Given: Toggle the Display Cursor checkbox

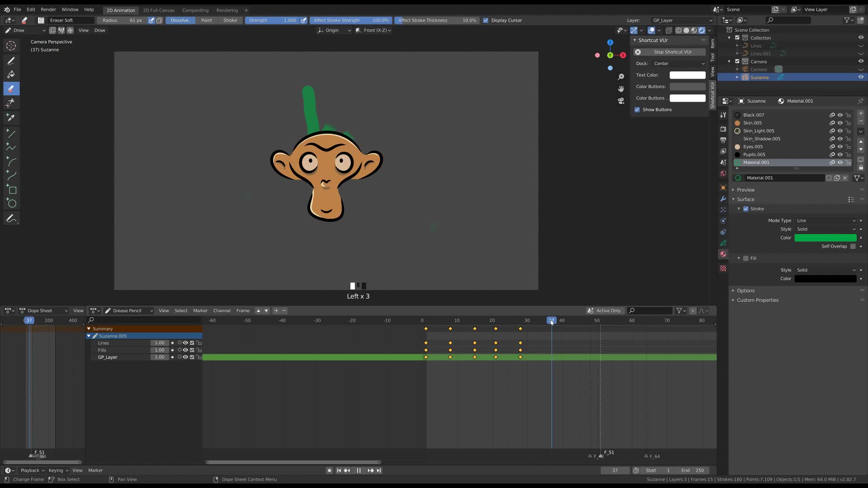Looking at the screenshot, I should pos(486,20).
